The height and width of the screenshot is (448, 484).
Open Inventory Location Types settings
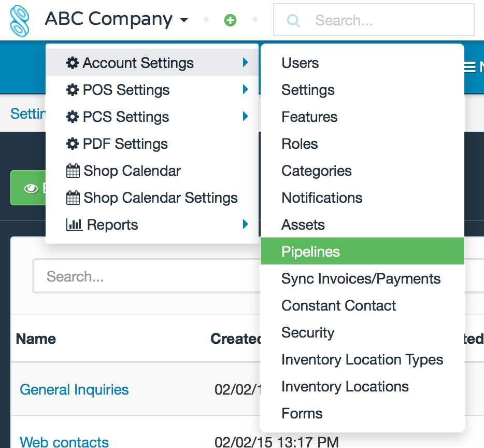(x=362, y=359)
